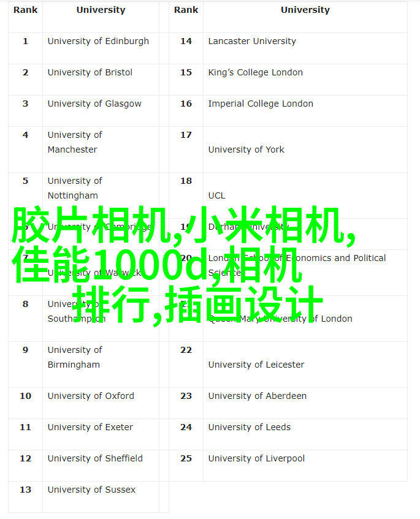Click rank number 10

(26, 396)
